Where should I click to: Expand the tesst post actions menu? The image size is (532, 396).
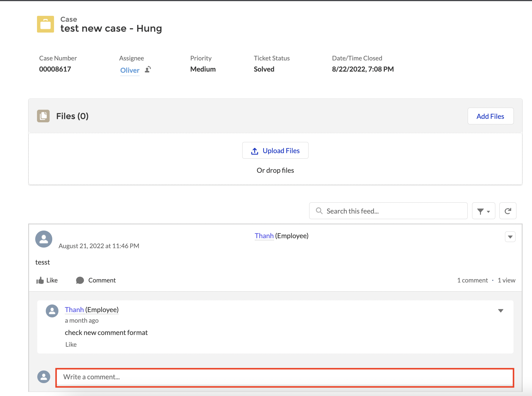point(510,237)
